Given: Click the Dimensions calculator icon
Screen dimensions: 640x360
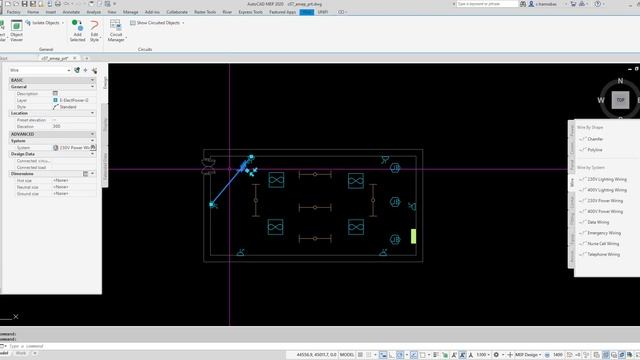Looking at the screenshot, I should tap(85, 173).
